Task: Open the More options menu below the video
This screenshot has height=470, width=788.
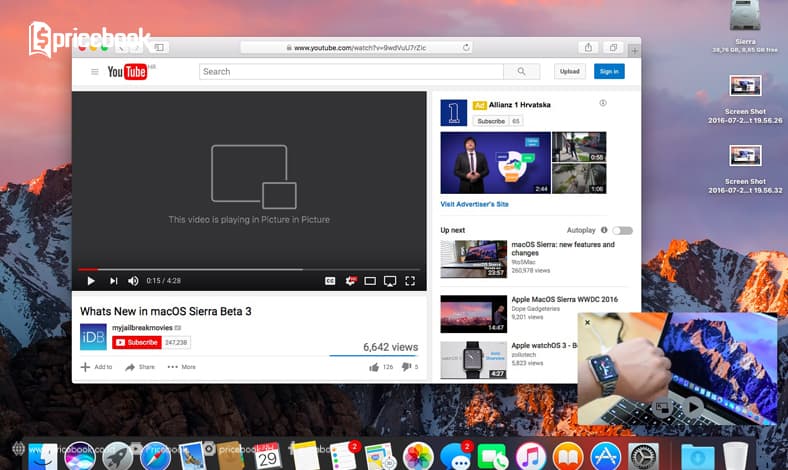Action: (x=181, y=367)
